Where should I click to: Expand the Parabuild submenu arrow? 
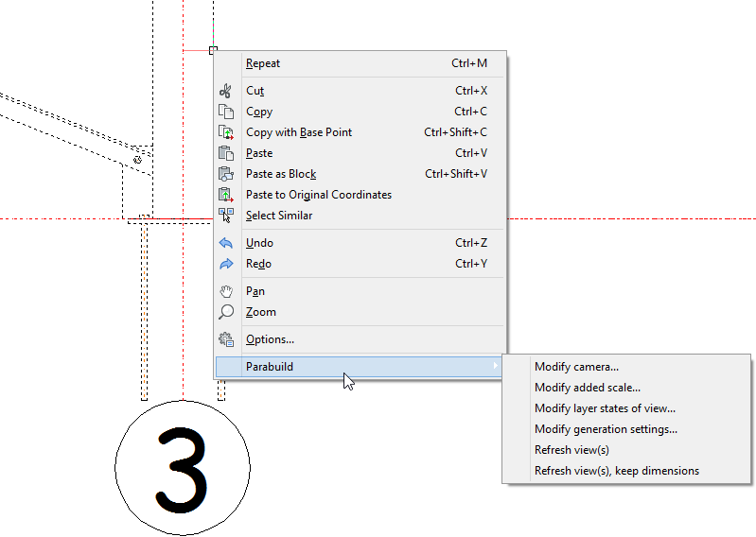click(x=495, y=366)
